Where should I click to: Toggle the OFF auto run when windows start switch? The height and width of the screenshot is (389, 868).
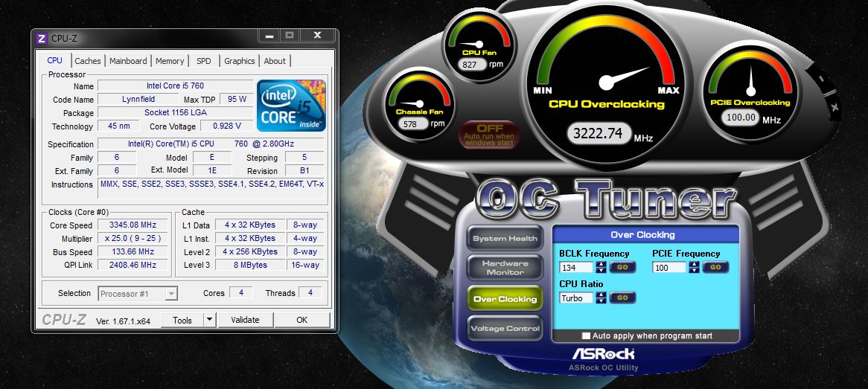[x=489, y=135]
